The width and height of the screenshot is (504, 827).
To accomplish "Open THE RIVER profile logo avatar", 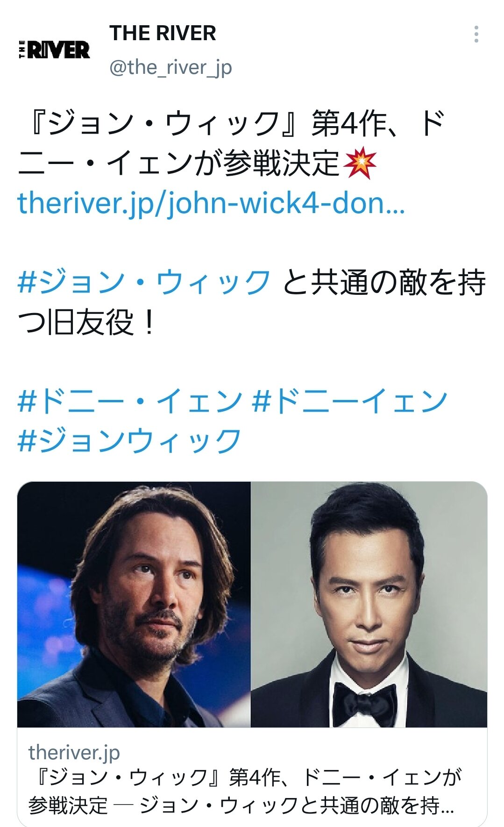I will point(54,50).
